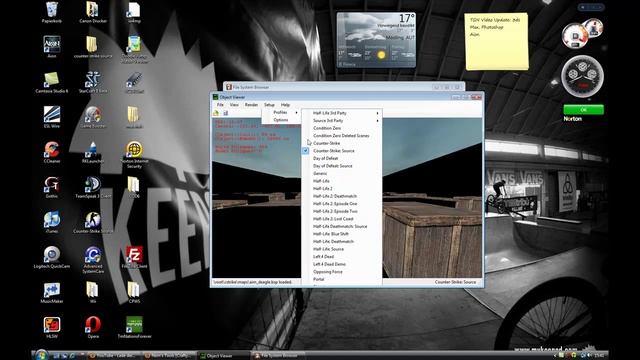Image resolution: width=640 pixels, height=360 pixels.
Task: Select the Day of Defeat: Source profile
Action: tap(342, 166)
